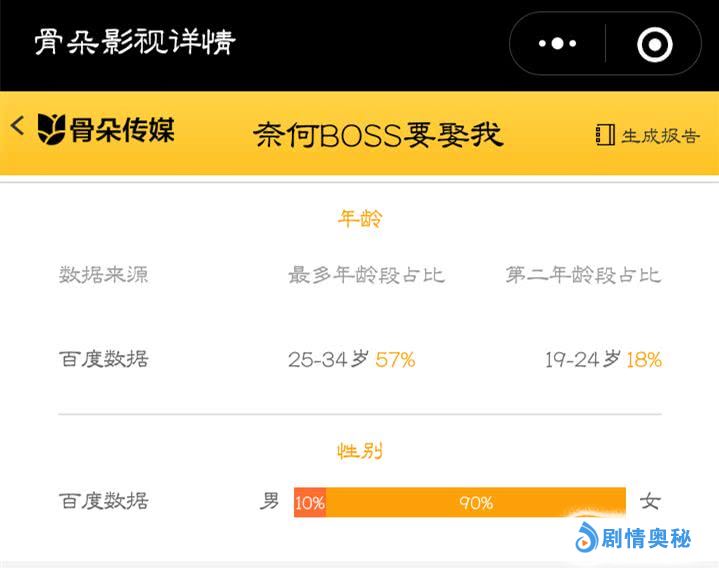This screenshot has height=568, width=719.
Task: Tap the title 奈何BOSS要娶我
Action: click(x=378, y=135)
